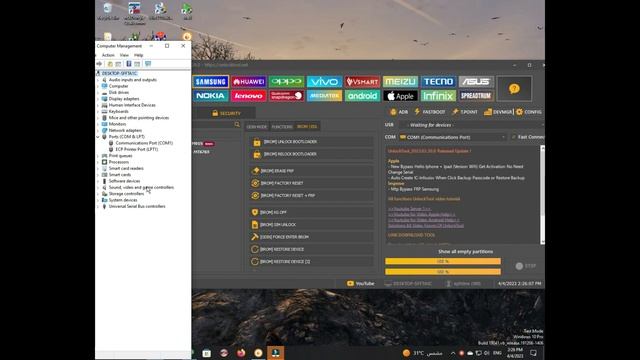This screenshot has width=640, height=360.
Task: Select the MediaTek brand tile
Action: pyautogui.click(x=324, y=96)
